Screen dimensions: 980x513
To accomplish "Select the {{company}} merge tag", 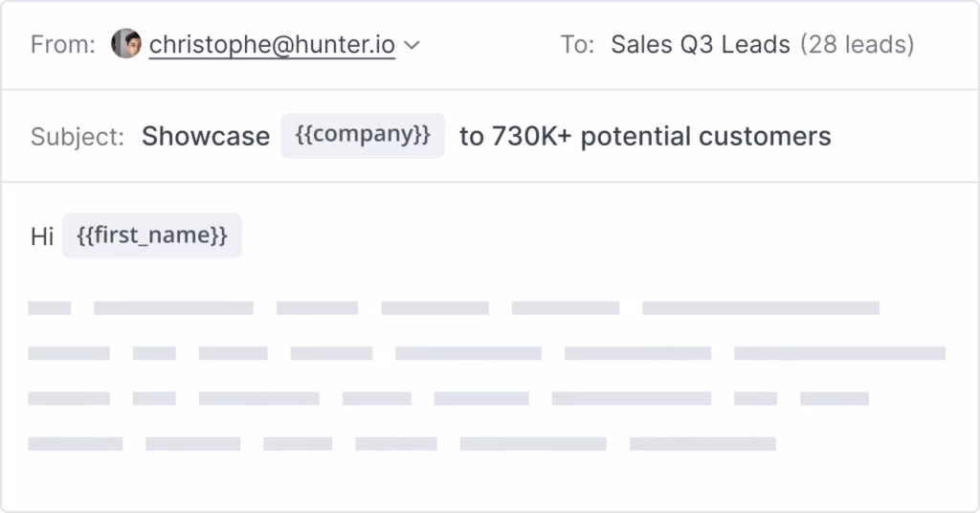I will [x=363, y=135].
